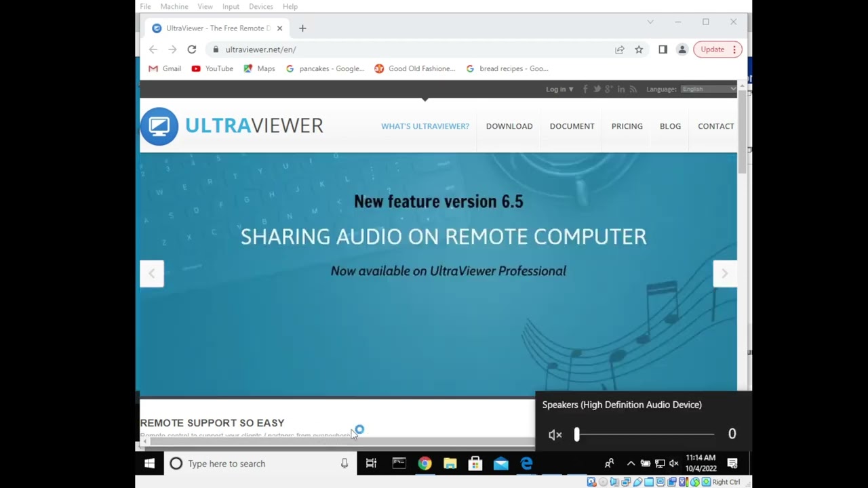Screen dimensions: 868x488
Task: Click the taskbar clock and date
Action: [701, 464]
